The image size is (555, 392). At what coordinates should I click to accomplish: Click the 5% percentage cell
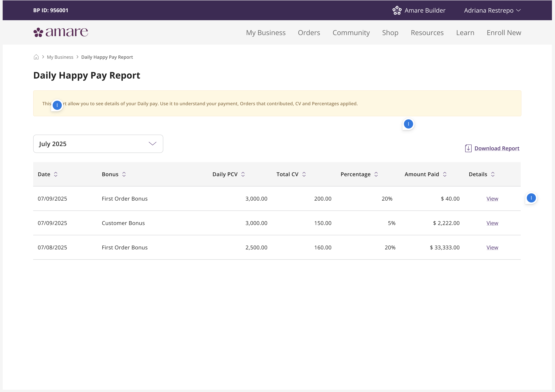pos(392,223)
